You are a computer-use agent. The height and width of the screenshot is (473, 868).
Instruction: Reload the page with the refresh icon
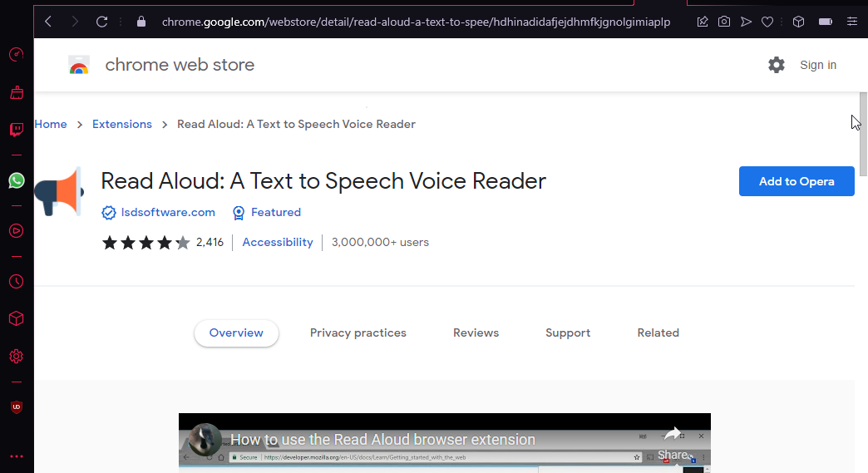(x=102, y=22)
